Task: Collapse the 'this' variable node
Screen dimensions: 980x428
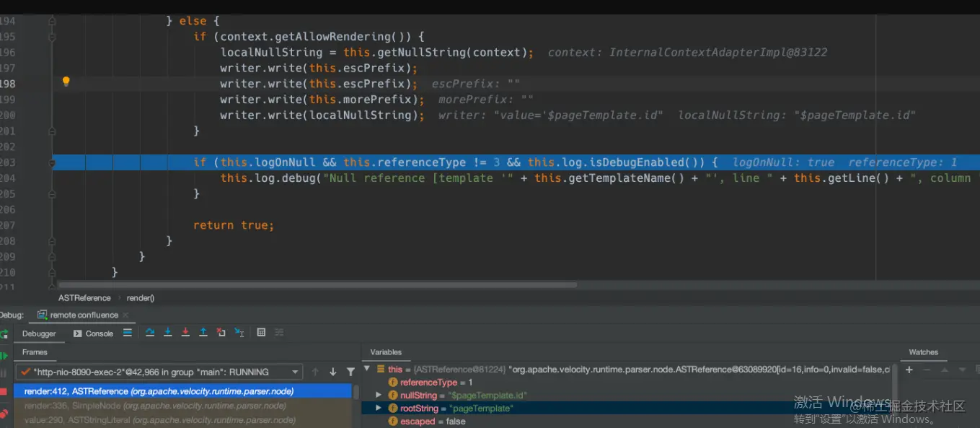Action: pos(366,369)
